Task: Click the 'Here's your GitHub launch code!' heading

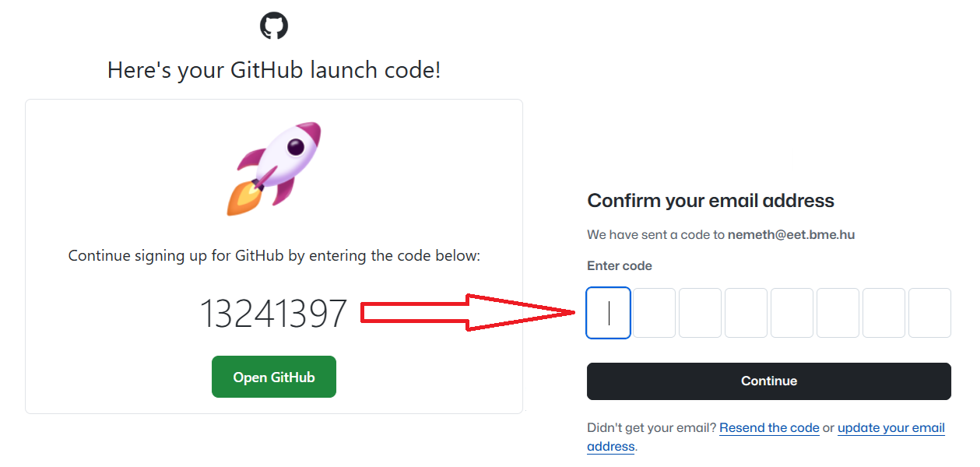Action: click(274, 71)
